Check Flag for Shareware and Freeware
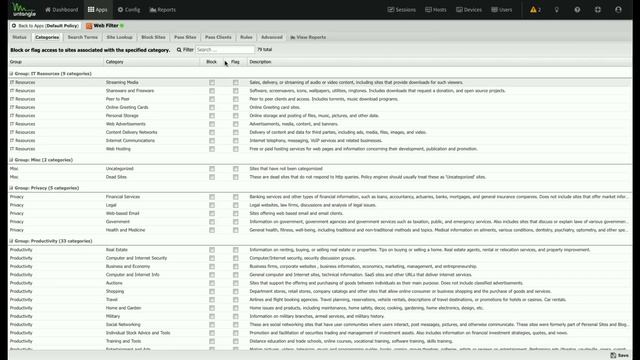Screen dimensions: 640x360 click(x=236, y=91)
